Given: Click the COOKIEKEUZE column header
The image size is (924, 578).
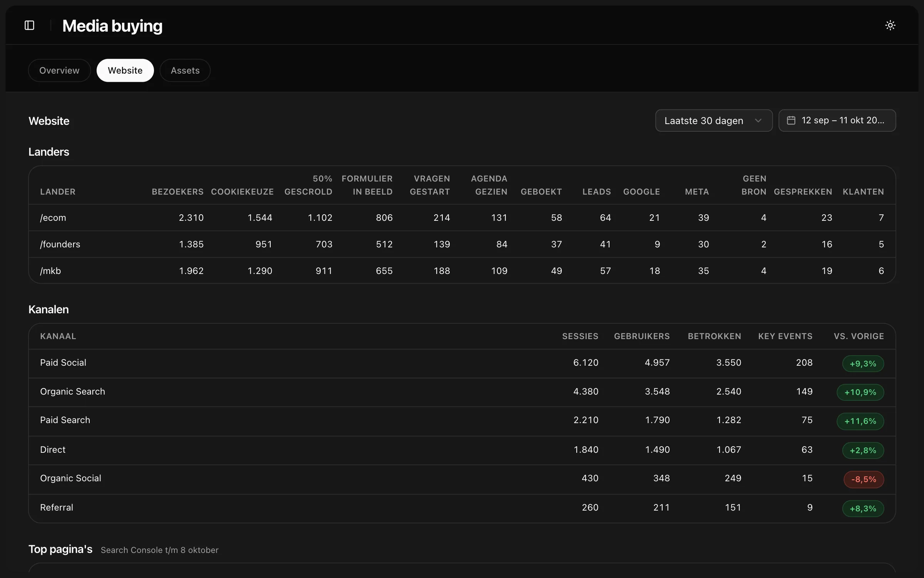Looking at the screenshot, I should 242,192.
